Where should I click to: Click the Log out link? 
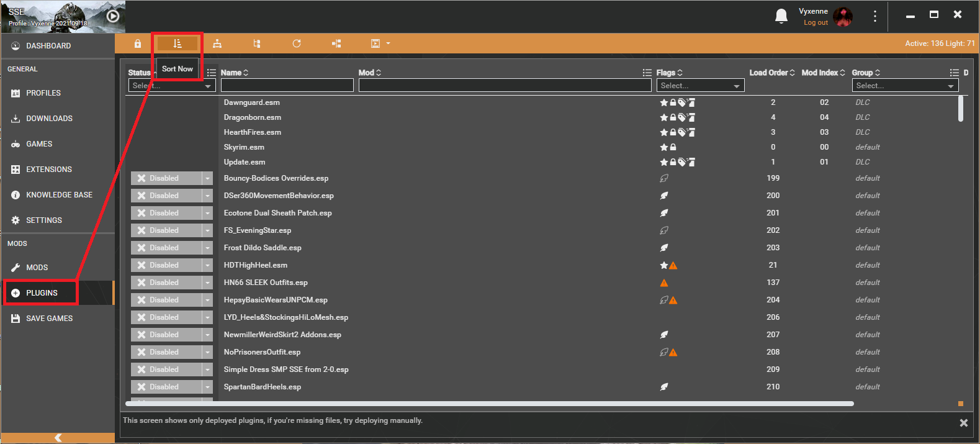click(816, 22)
